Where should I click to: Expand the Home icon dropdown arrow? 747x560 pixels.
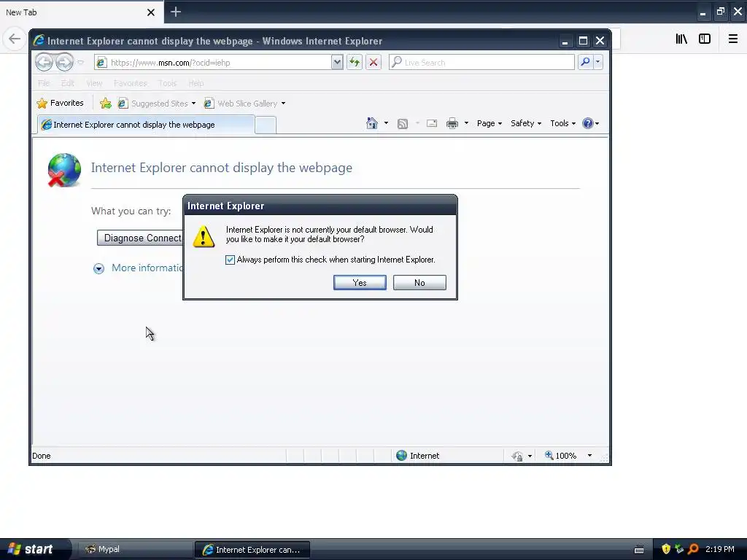tap(386, 123)
